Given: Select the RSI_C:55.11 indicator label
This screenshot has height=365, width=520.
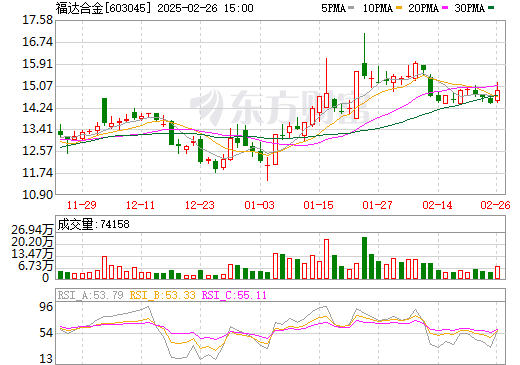Looking at the screenshot, I should [x=234, y=295].
